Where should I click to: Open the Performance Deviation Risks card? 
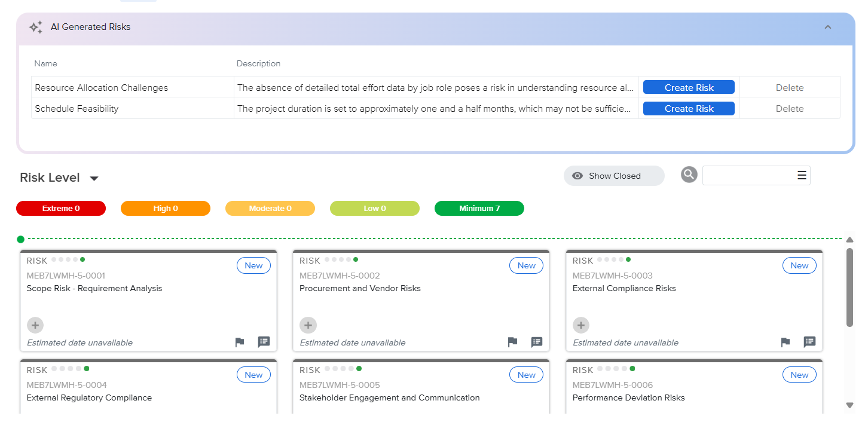point(628,398)
